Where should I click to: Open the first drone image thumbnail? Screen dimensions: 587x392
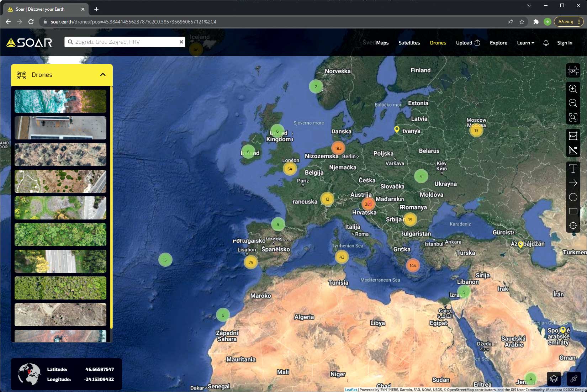[x=60, y=101]
